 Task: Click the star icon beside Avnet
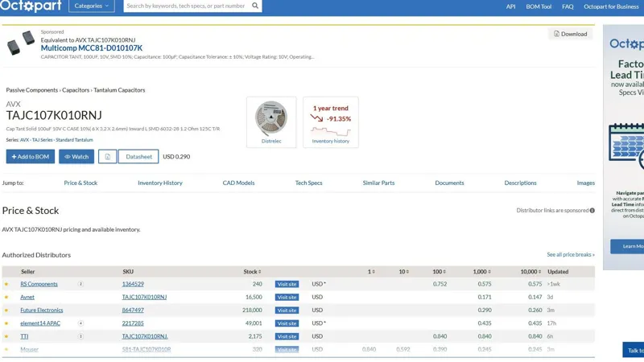[x=6, y=297]
